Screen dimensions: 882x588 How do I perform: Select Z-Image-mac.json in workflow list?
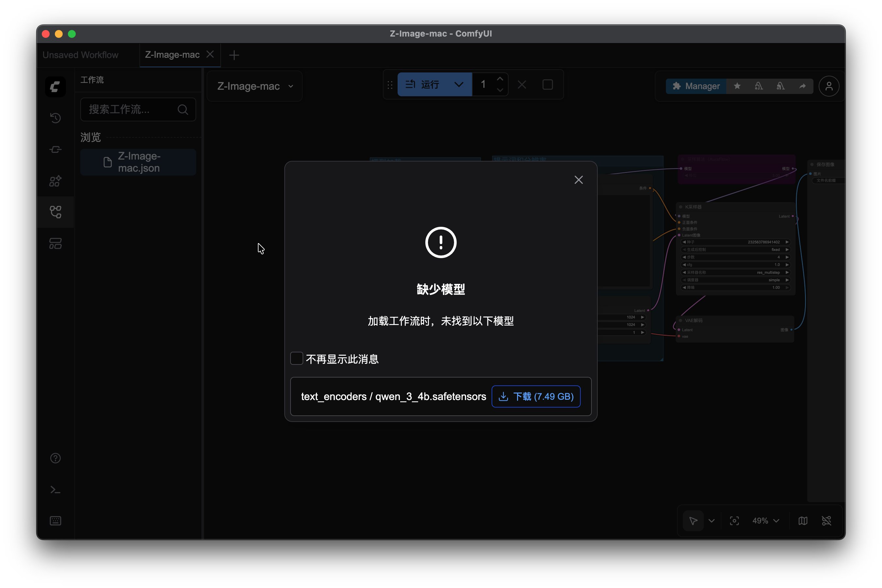138,162
